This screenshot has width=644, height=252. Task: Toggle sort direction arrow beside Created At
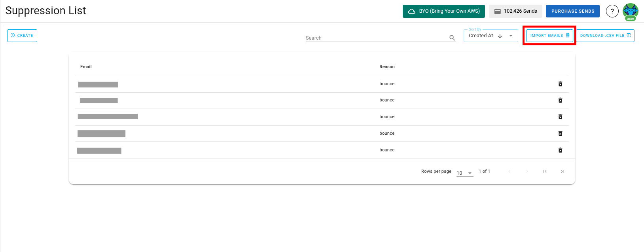pyautogui.click(x=500, y=36)
